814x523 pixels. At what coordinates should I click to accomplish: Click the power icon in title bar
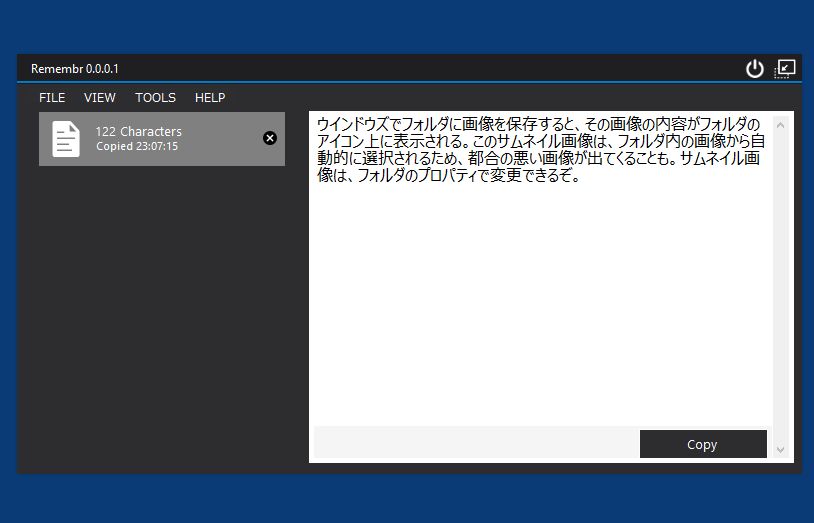click(x=754, y=69)
